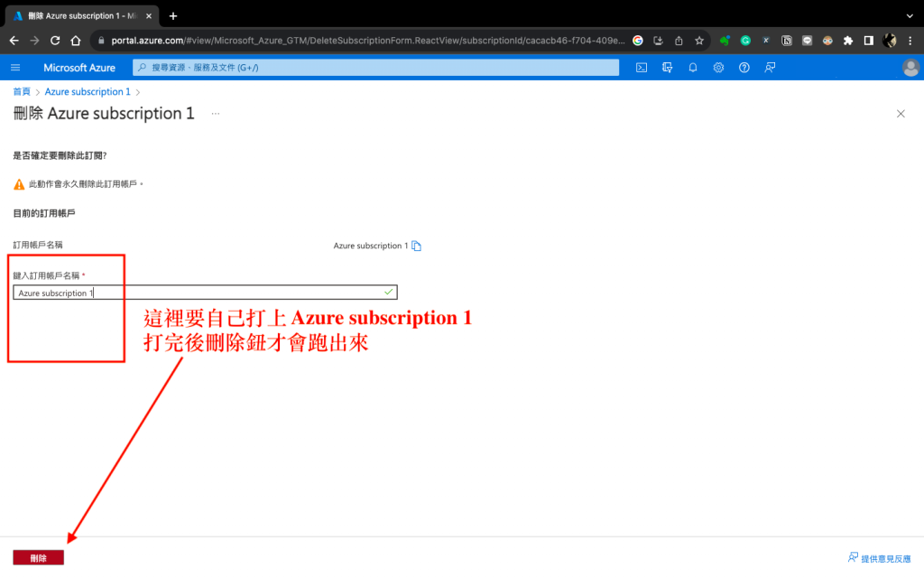Show Azure notifications bell
This screenshot has width=924, height=578.
[693, 68]
